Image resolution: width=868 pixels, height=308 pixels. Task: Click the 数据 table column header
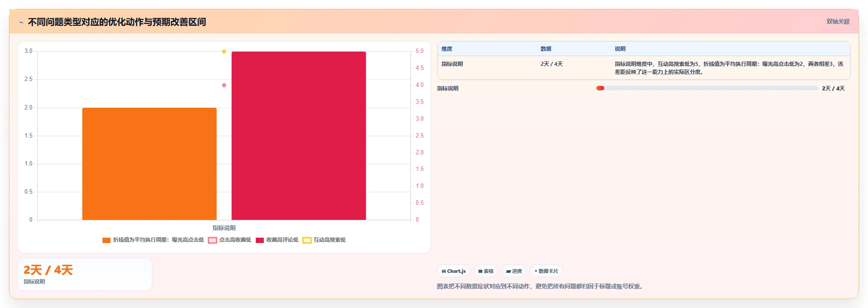point(546,49)
